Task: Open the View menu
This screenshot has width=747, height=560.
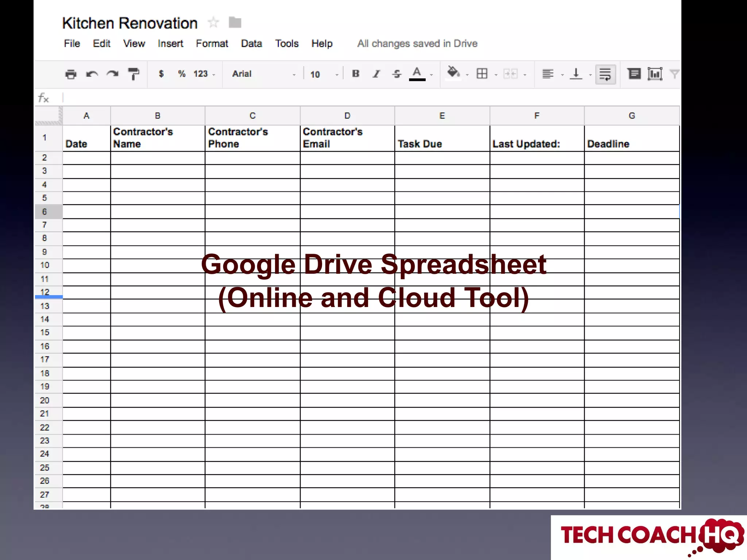Action: tap(134, 43)
